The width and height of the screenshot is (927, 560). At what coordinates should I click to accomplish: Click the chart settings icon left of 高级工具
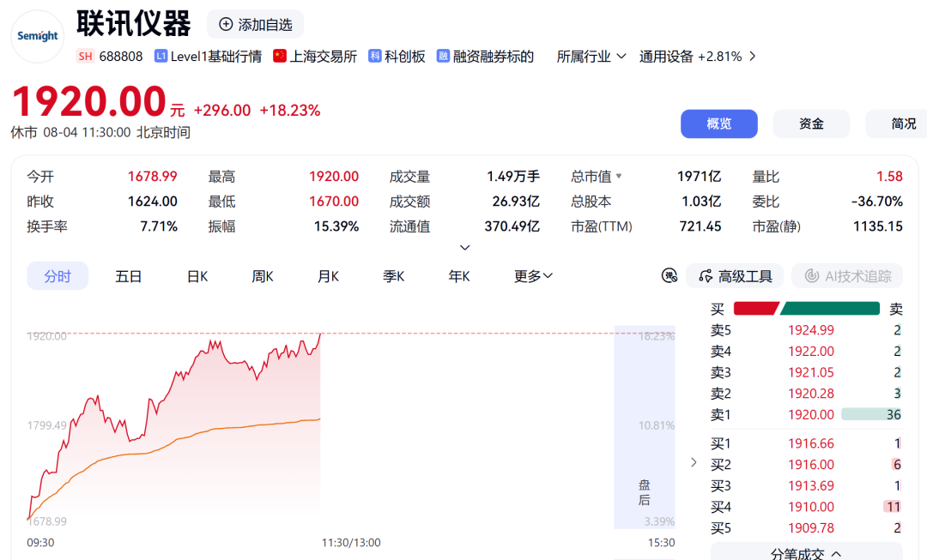(669, 275)
